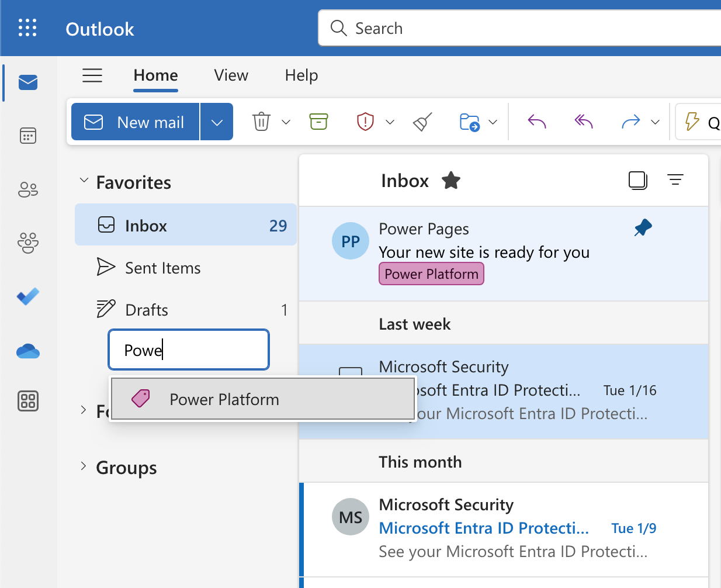The height and width of the screenshot is (588, 721).
Task: Open the Groups app in sidebar
Action: 28,243
